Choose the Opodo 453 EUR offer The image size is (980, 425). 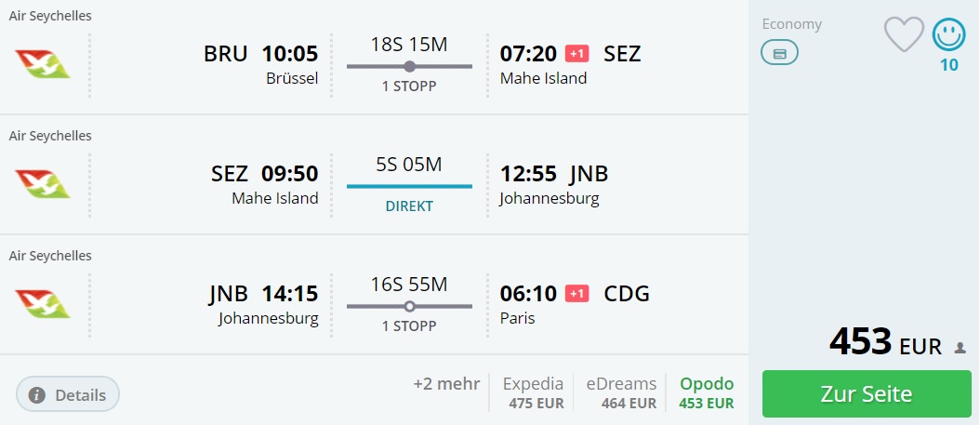[707, 392]
